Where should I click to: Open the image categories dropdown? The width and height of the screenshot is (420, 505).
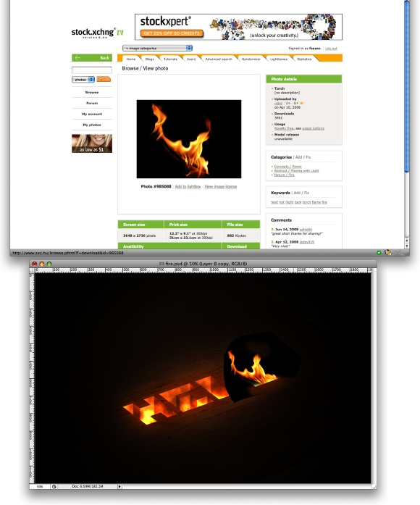tap(157, 48)
